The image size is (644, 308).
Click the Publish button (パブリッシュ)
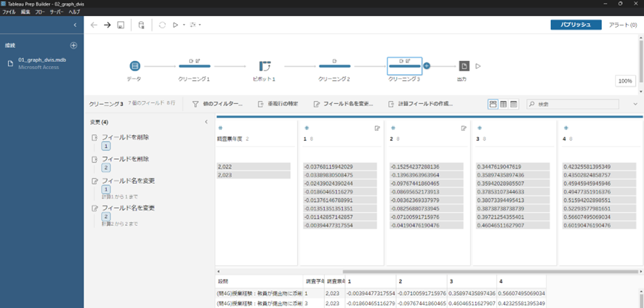576,25
